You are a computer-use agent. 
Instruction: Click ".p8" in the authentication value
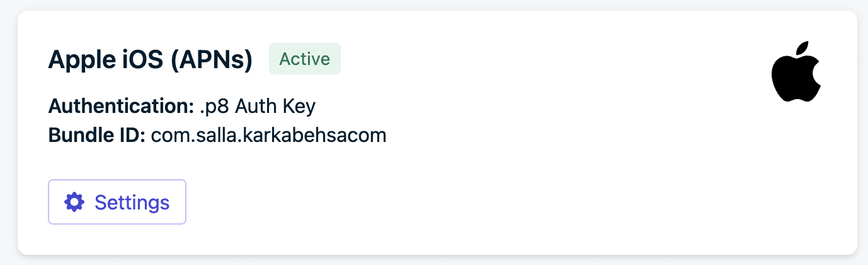(213, 107)
